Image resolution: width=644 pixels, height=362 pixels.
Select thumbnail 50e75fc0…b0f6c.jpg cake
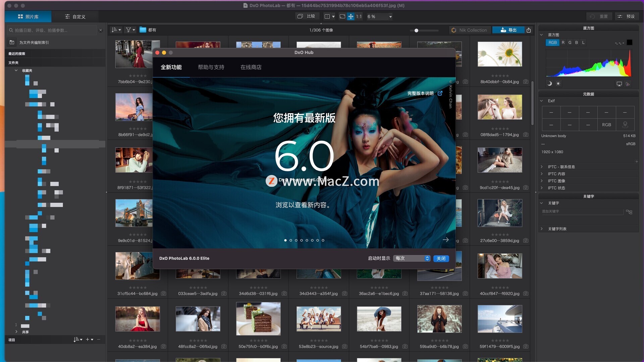click(x=258, y=319)
